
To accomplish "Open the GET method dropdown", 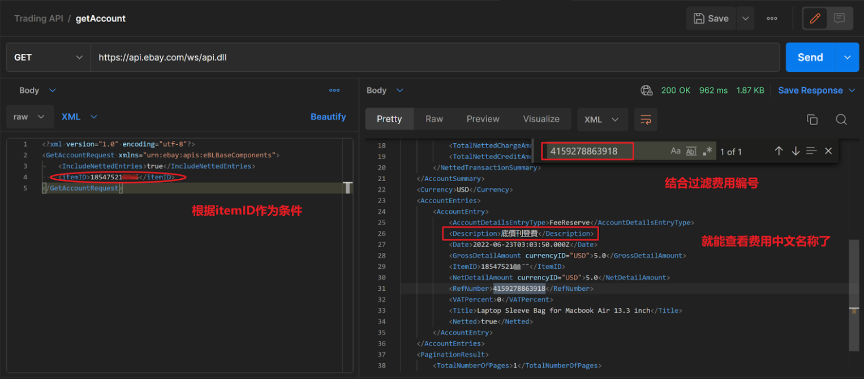I will tap(48, 57).
